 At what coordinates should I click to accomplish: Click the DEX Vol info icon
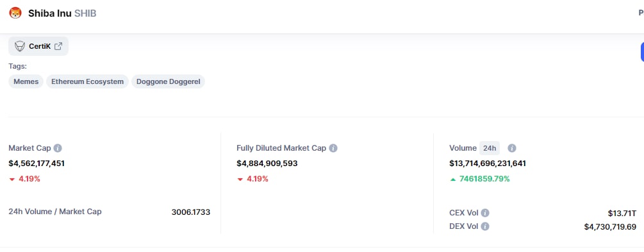(485, 226)
